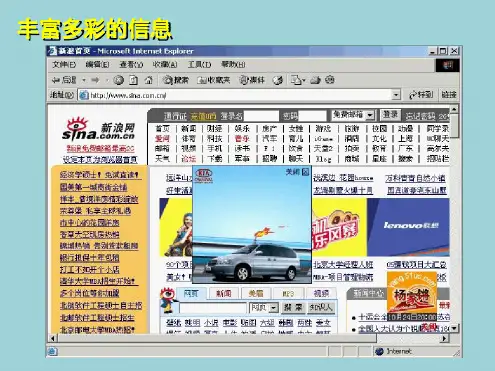Click the Forward arrow icon in toolbar
This screenshot has width=495, height=371.
coord(95,80)
